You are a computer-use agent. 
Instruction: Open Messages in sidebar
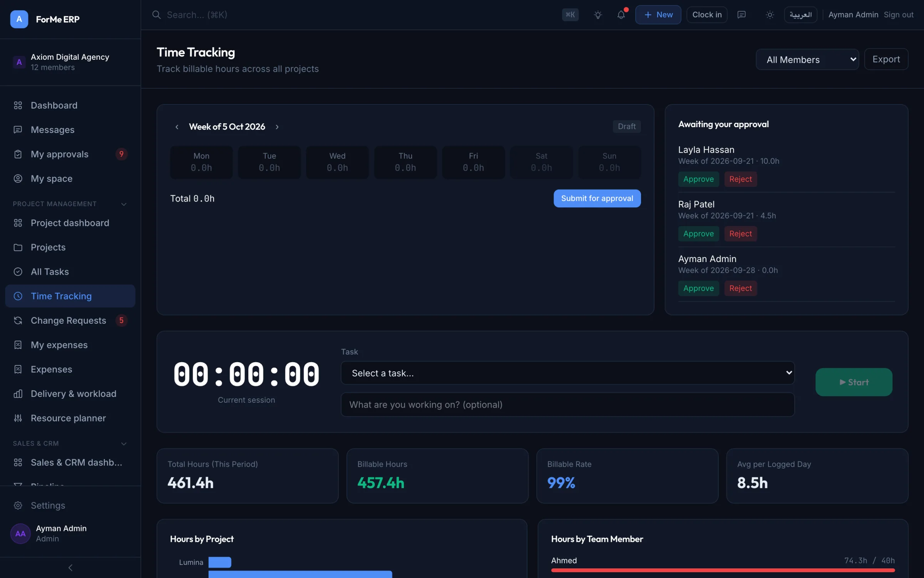coord(70,129)
